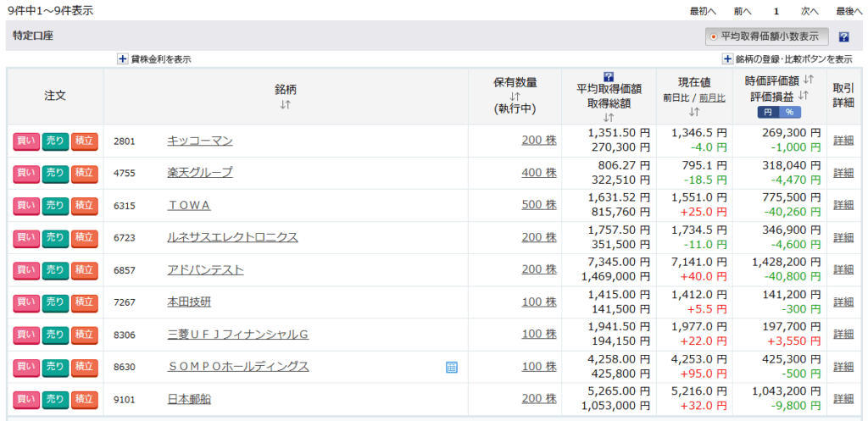The width and height of the screenshot is (868, 421).
Task: Click calendar icon in SOMPOホールディングス row
Action: 452,367
